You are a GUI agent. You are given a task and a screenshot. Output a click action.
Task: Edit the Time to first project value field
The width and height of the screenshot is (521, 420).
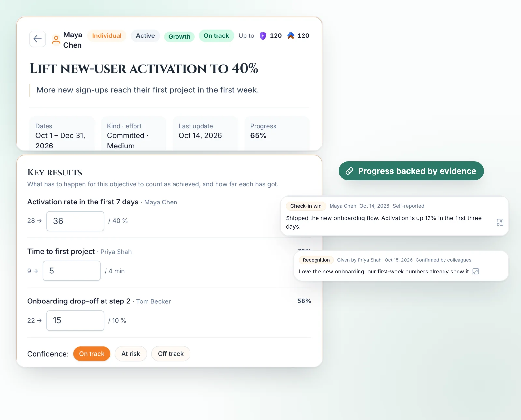pos(72,271)
